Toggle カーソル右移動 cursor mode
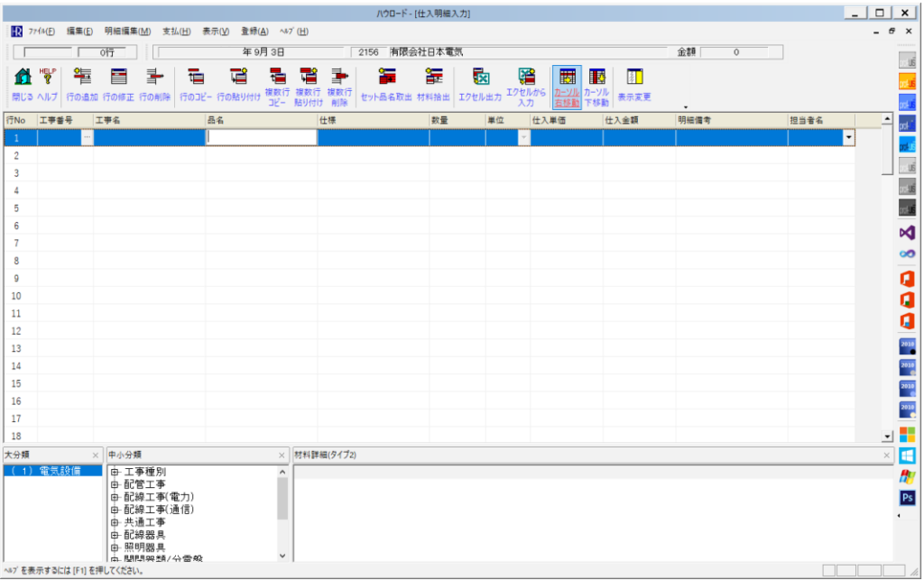This screenshot has height=580, width=924. 567,83
